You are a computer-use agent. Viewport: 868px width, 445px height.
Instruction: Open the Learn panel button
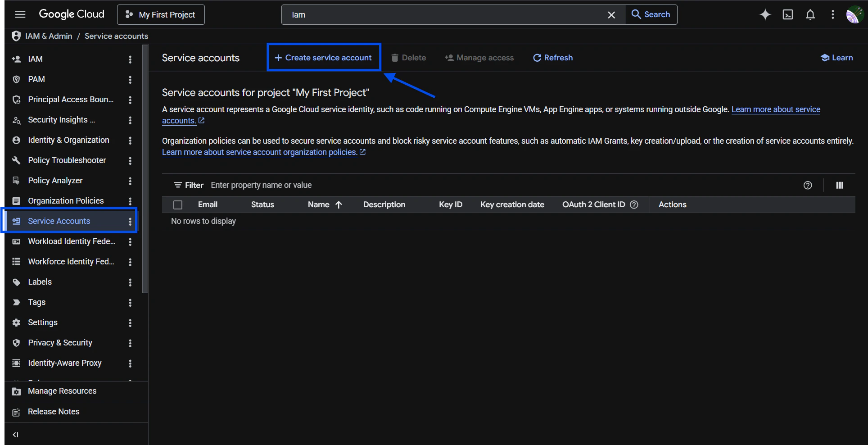837,58
